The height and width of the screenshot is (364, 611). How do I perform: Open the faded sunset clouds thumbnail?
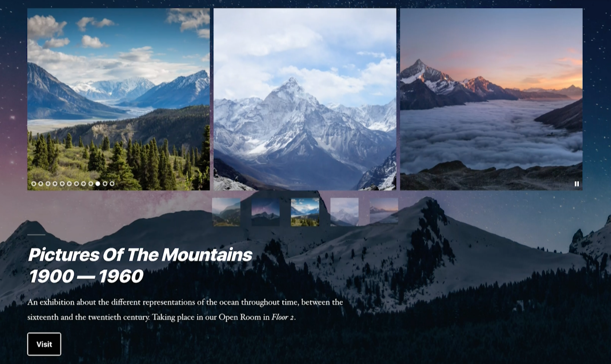pyautogui.click(x=384, y=212)
